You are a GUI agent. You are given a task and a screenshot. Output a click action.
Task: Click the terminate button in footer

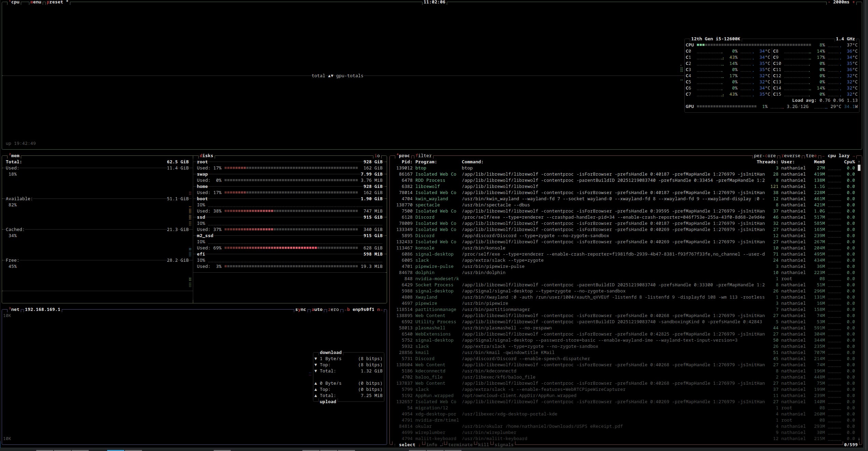tap(460, 445)
